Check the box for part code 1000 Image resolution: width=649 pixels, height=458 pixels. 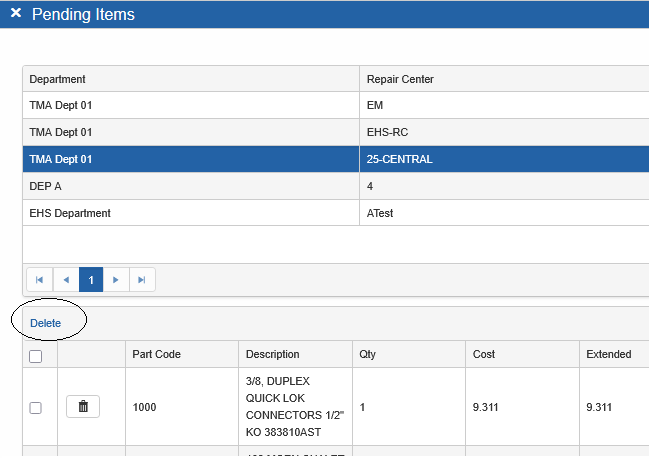coord(36,408)
